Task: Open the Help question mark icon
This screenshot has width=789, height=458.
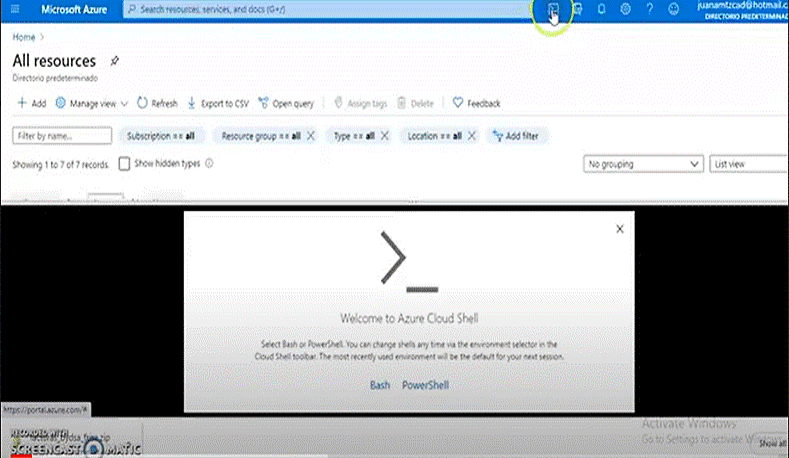Action: pos(650,9)
